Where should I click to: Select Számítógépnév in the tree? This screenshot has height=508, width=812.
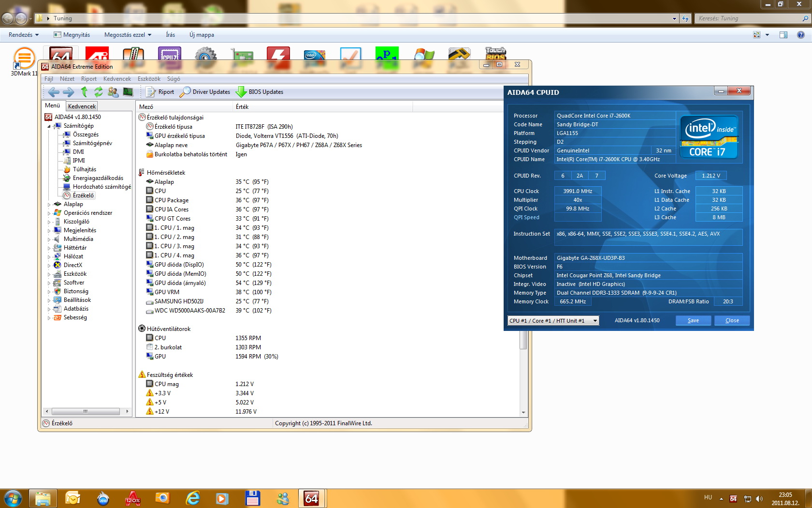(92, 143)
